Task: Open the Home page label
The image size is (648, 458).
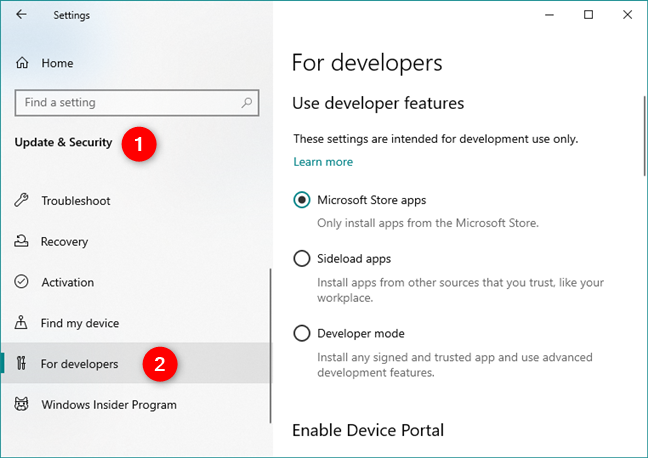Action: (x=57, y=63)
